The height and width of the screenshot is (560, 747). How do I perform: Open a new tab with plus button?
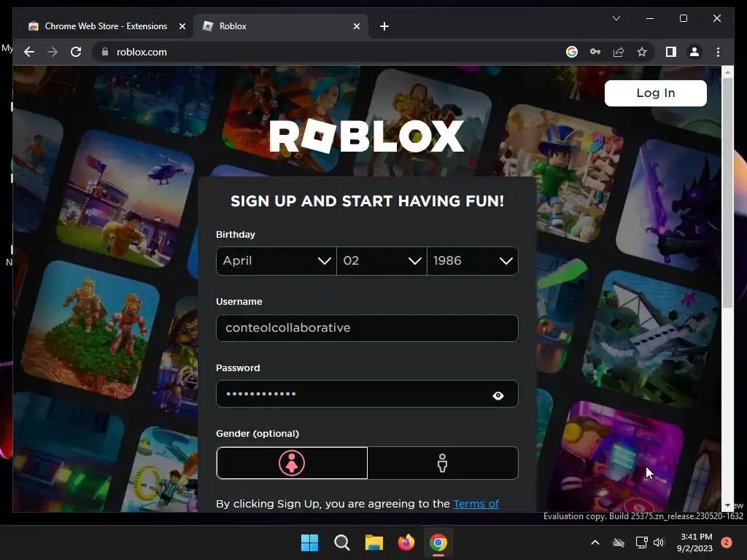pyautogui.click(x=384, y=26)
